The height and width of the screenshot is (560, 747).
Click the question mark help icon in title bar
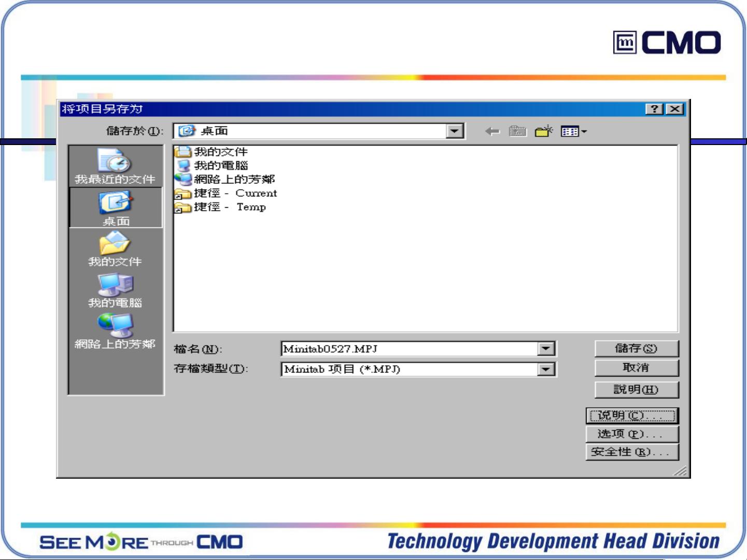[x=655, y=109]
